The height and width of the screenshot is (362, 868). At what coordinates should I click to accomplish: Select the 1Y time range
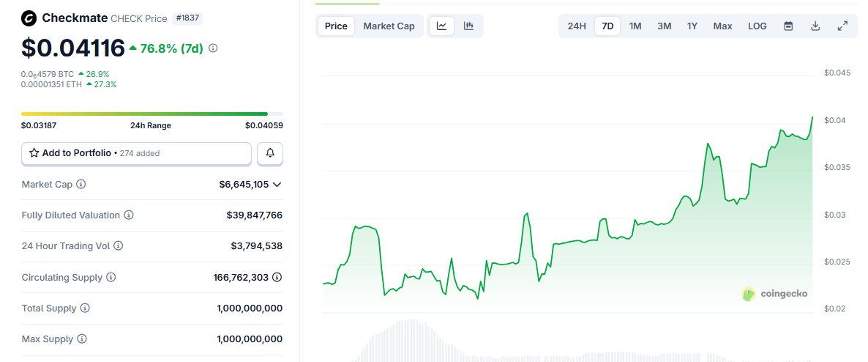point(692,26)
